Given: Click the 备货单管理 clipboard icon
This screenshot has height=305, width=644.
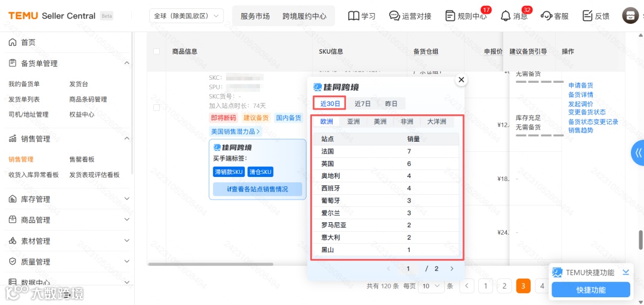Looking at the screenshot, I should pos(13,63).
